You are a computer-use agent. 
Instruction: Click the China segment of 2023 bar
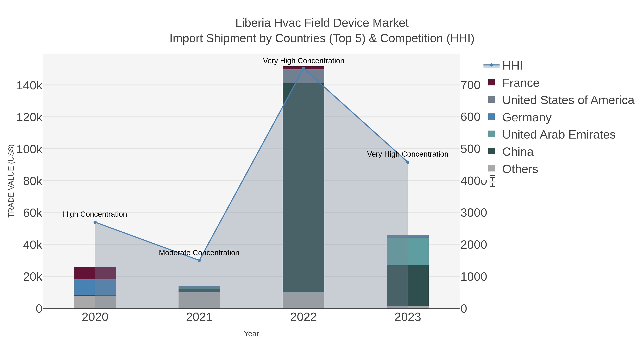[x=408, y=285]
